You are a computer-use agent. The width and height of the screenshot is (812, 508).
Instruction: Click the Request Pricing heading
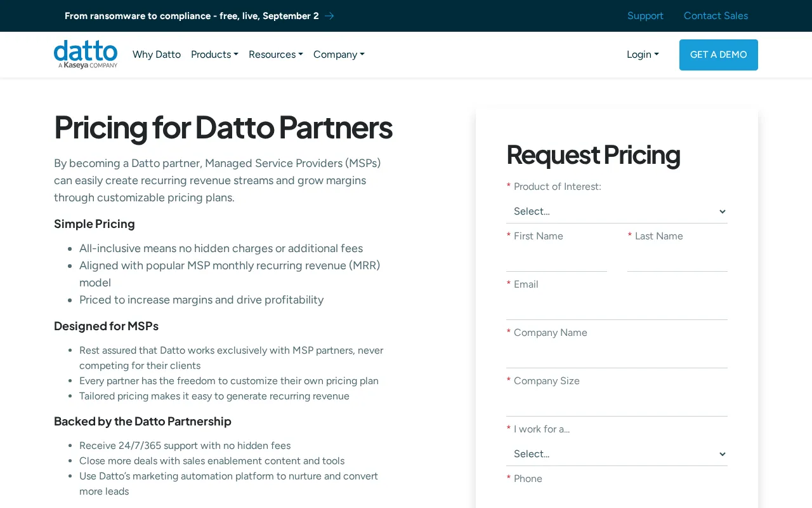pos(593,154)
